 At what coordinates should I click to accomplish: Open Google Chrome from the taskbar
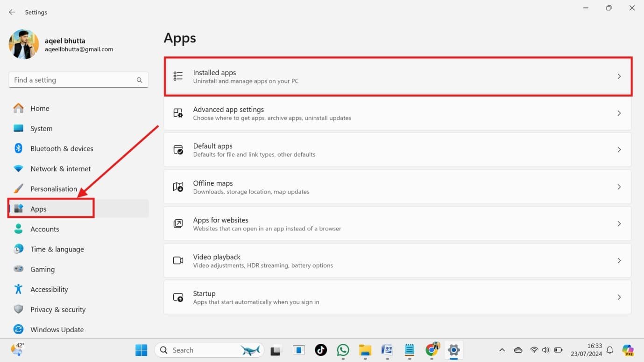[431, 350]
